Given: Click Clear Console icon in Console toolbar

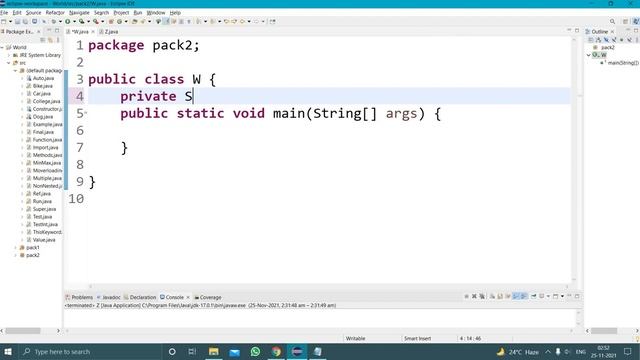Looking at the screenshot, I should click(x=492, y=296).
